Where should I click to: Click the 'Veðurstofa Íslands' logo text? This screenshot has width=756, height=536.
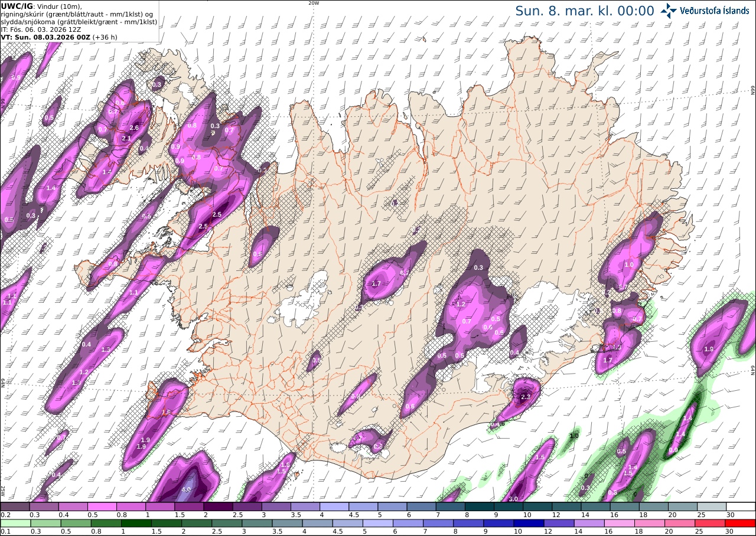click(x=715, y=11)
